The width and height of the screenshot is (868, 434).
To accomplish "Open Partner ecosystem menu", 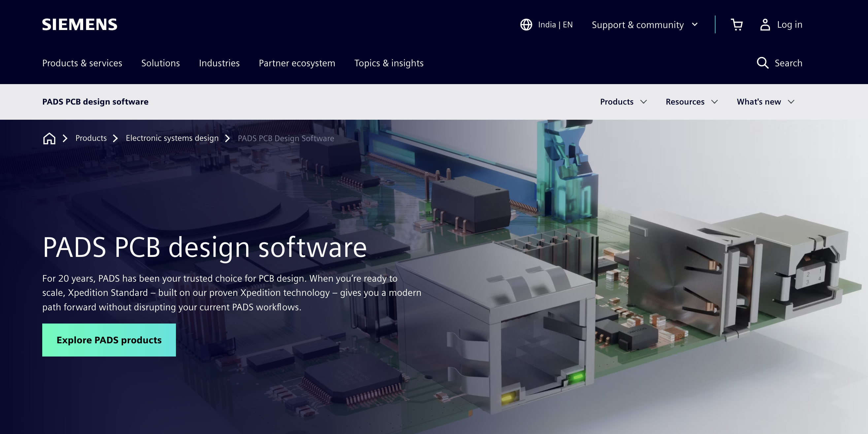I will point(297,63).
